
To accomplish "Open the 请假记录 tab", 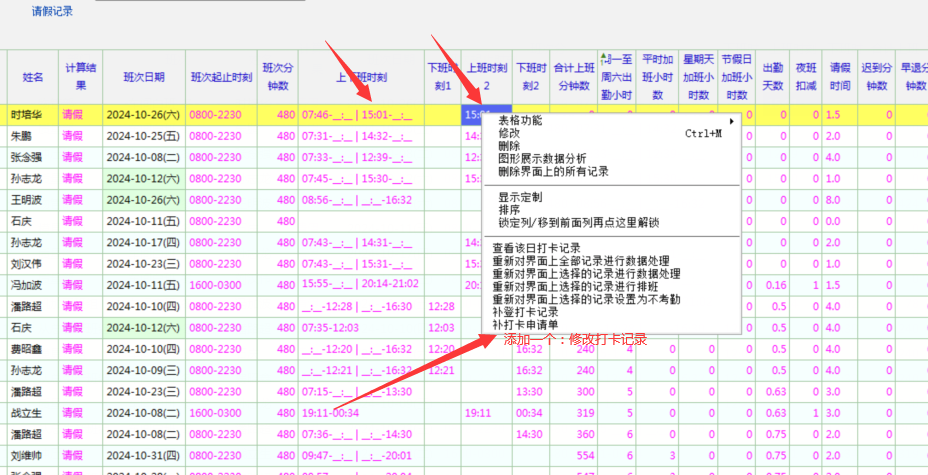I will [x=52, y=12].
